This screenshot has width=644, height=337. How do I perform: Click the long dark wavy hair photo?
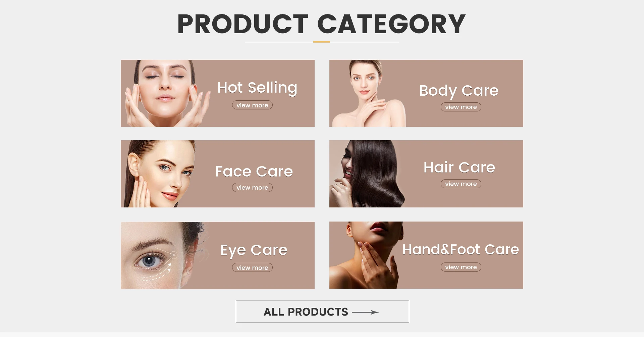(367, 174)
